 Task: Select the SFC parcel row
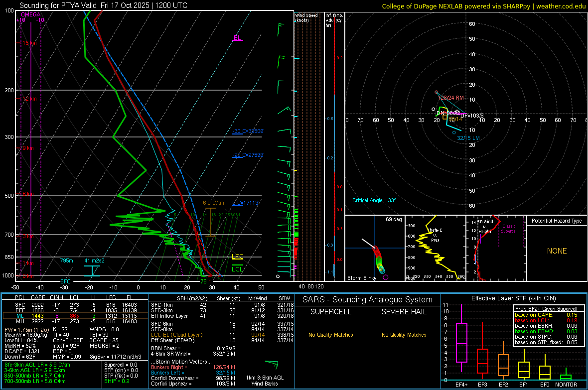click(75, 305)
